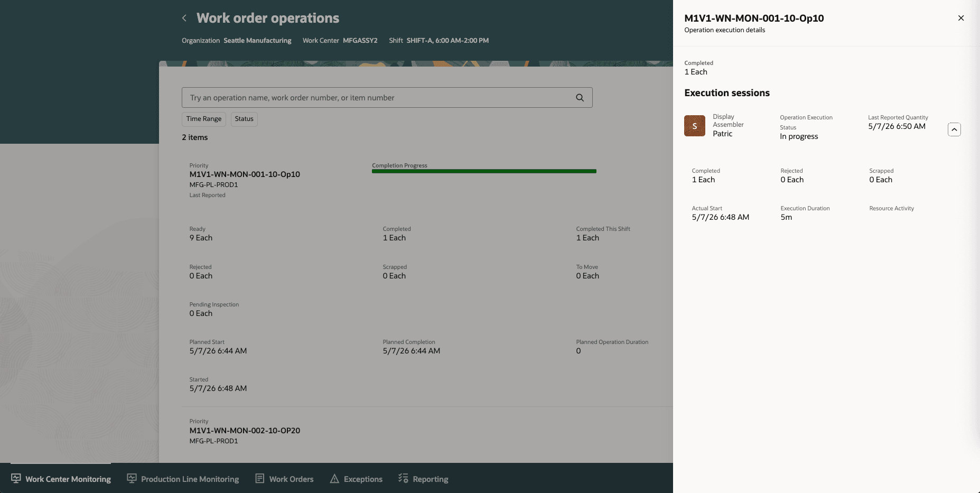Click the Planned Start date 5/7/26 6:44 AM
The width and height of the screenshot is (980, 493).
(218, 351)
